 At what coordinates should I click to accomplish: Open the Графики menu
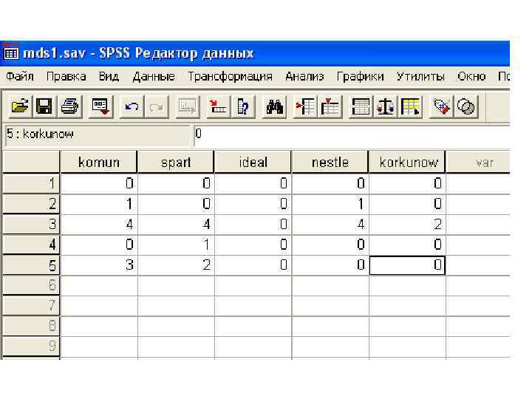pos(361,77)
